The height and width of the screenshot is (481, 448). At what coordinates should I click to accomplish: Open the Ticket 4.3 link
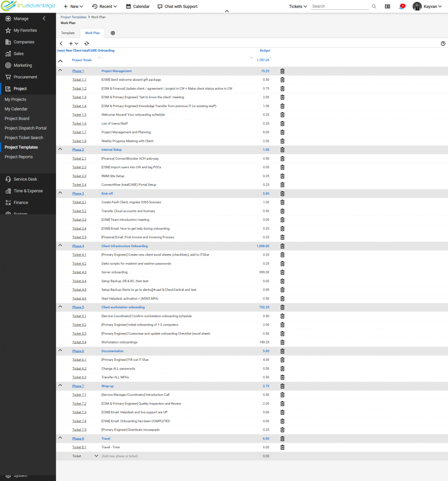point(79,272)
